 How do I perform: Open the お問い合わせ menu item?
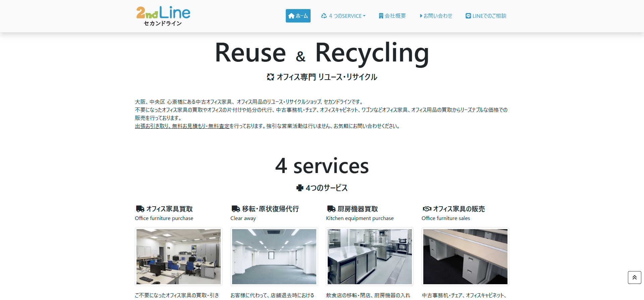click(436, 16)
